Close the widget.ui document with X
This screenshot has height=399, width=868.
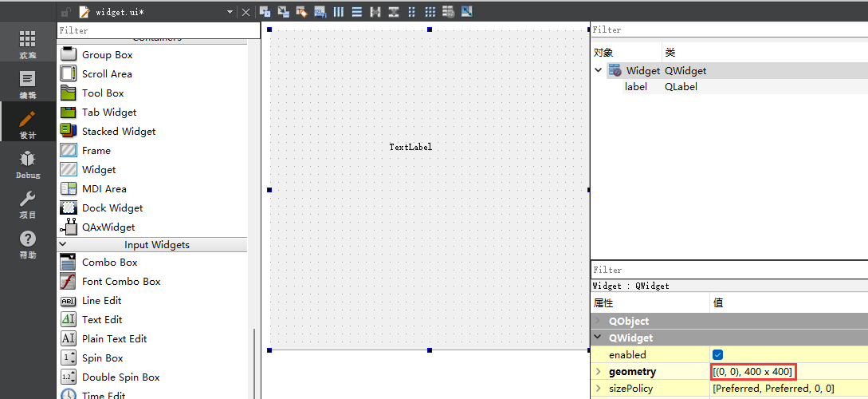tap(245, 12)
